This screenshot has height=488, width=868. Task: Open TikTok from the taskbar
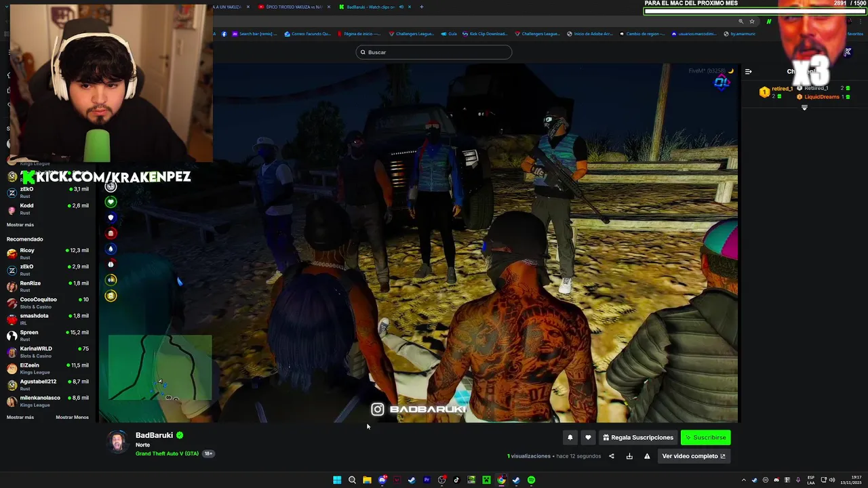456,480
